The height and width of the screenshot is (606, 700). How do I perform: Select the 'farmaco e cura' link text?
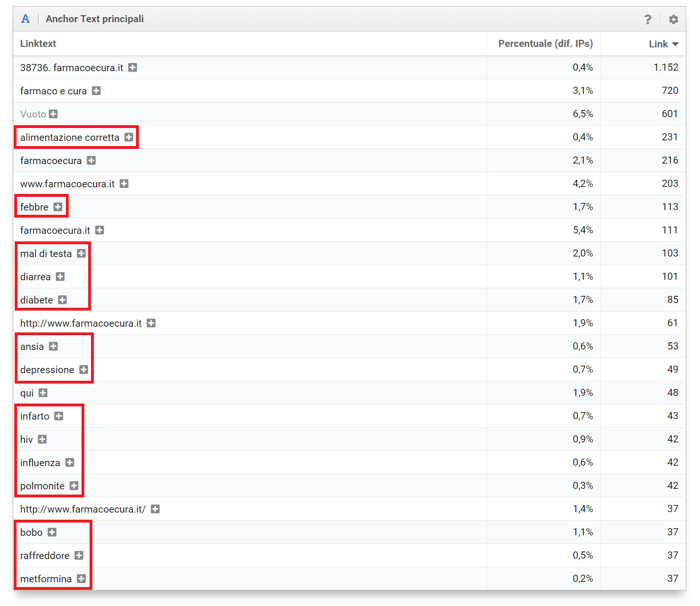(x=54, y=91)
